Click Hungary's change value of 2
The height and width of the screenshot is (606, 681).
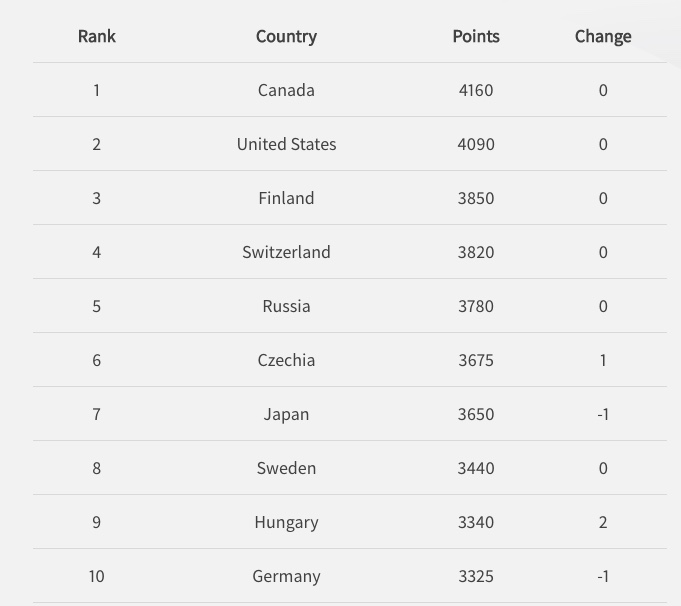(603, 522)
